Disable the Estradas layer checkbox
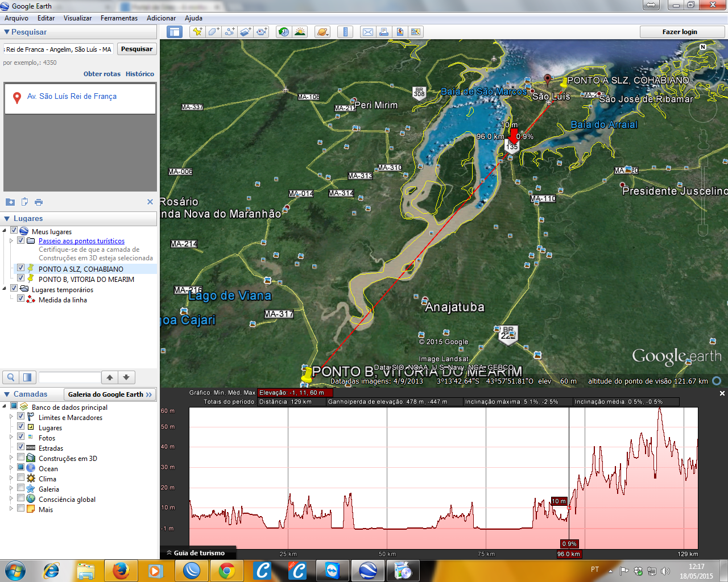Screen dimensions: 728x582 [x=21, y=447]
